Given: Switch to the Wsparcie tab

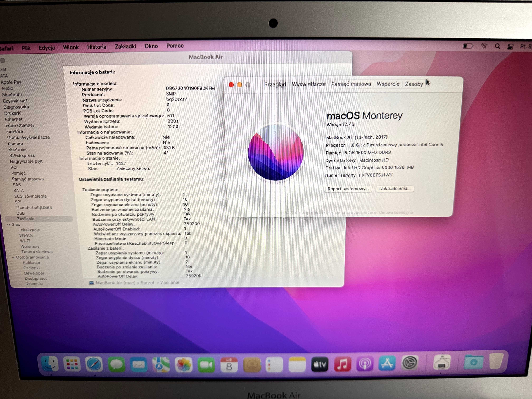Looking at the screenshot, I should tap(388, 84).
